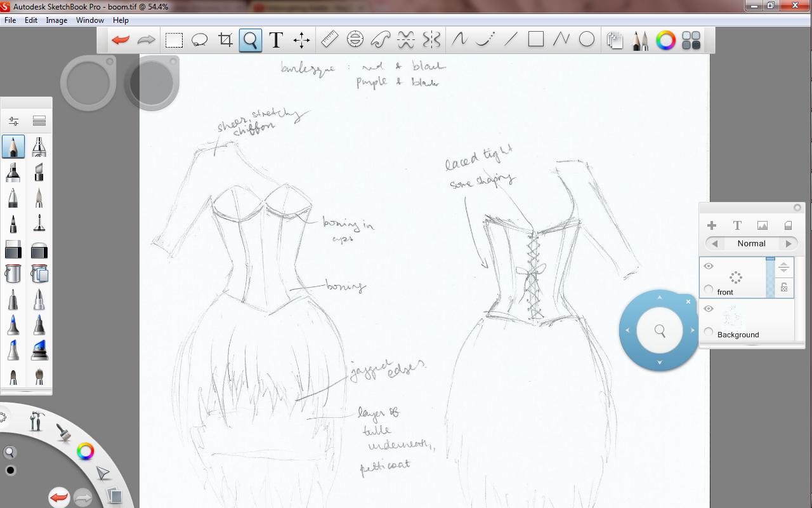Toggle vertical mirror symmetry tool
This screenshot has height=508, width=812.
click(x=431, y=40)
